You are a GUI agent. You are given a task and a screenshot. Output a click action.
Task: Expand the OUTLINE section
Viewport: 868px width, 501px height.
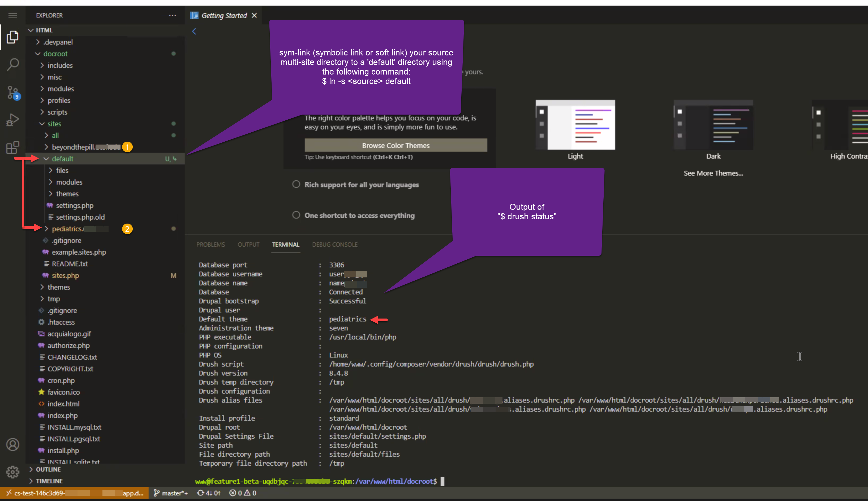click(48, 469)
